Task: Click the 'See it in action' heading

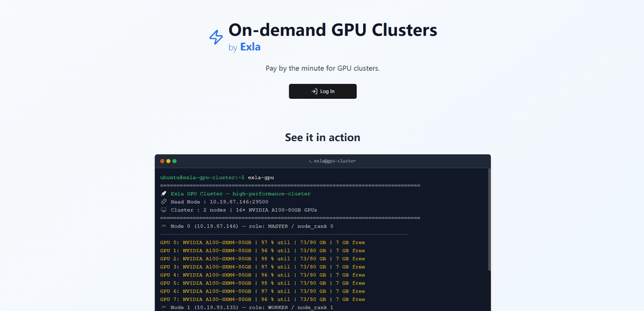Action: [x=323, y=138]
